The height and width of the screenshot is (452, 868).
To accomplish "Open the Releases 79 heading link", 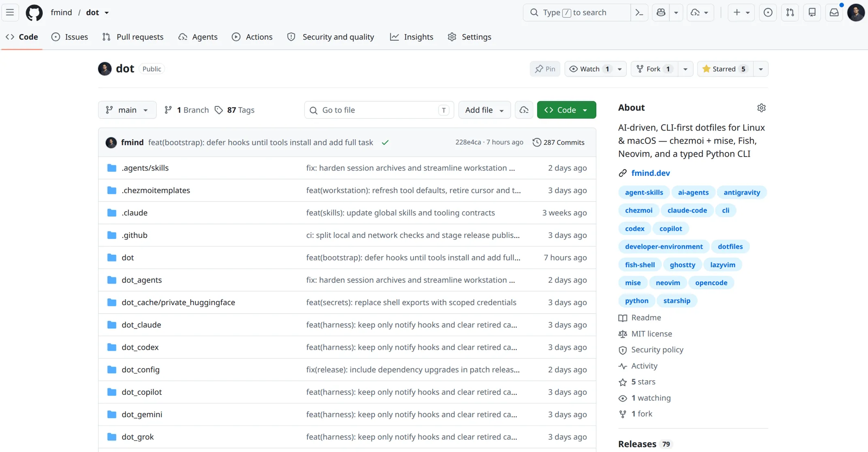I will point(645,444).
